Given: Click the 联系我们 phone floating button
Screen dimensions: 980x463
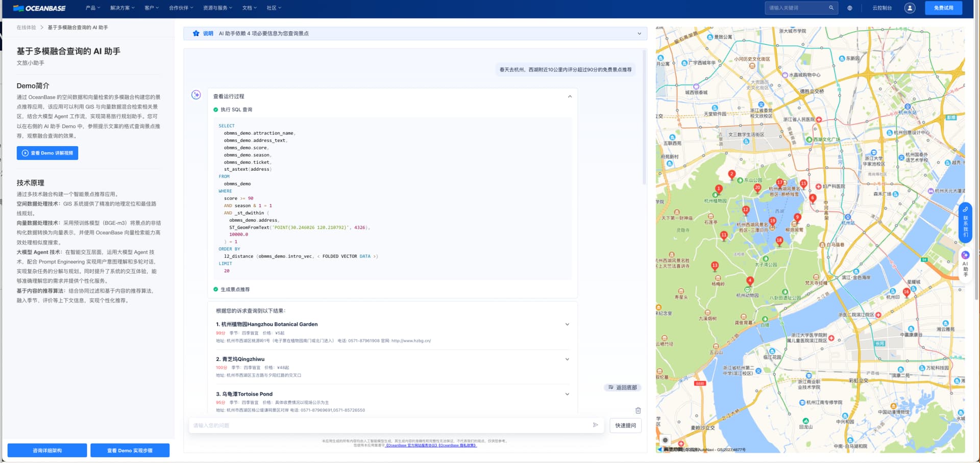Looking at the screenshot, I should pos(965,223).
